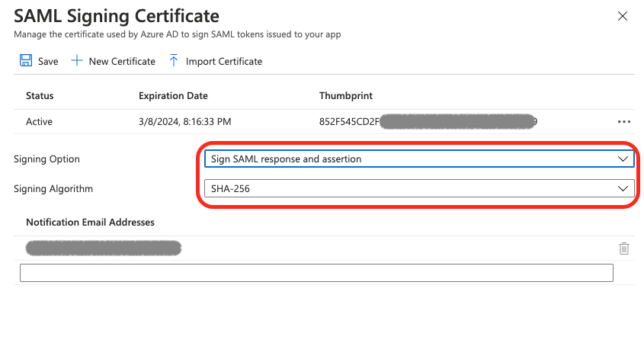Screen dimensions: 644x343
Task: Click the Thumbprint column header
Action: pos(346,96)
